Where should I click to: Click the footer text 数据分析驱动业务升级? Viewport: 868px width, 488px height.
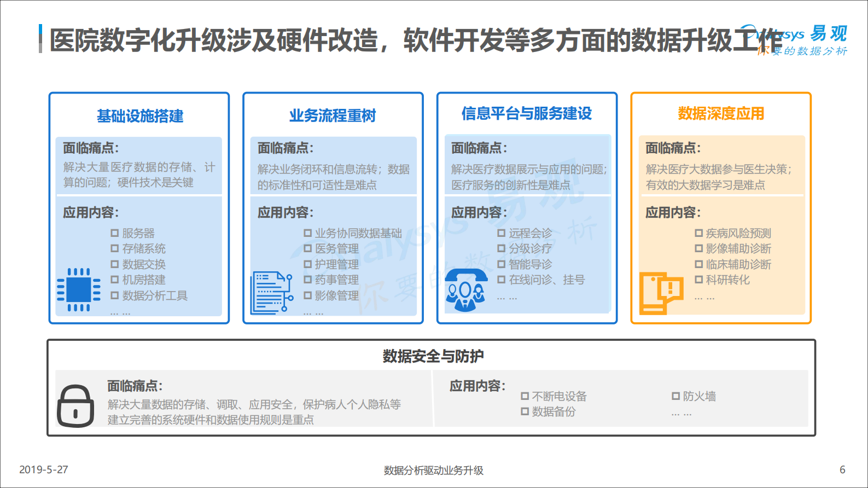(x=434, y=470)
